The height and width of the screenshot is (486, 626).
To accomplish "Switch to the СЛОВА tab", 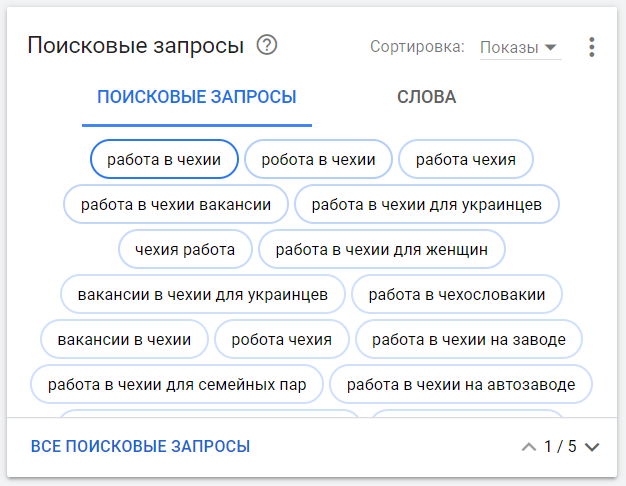I will 426,97.
